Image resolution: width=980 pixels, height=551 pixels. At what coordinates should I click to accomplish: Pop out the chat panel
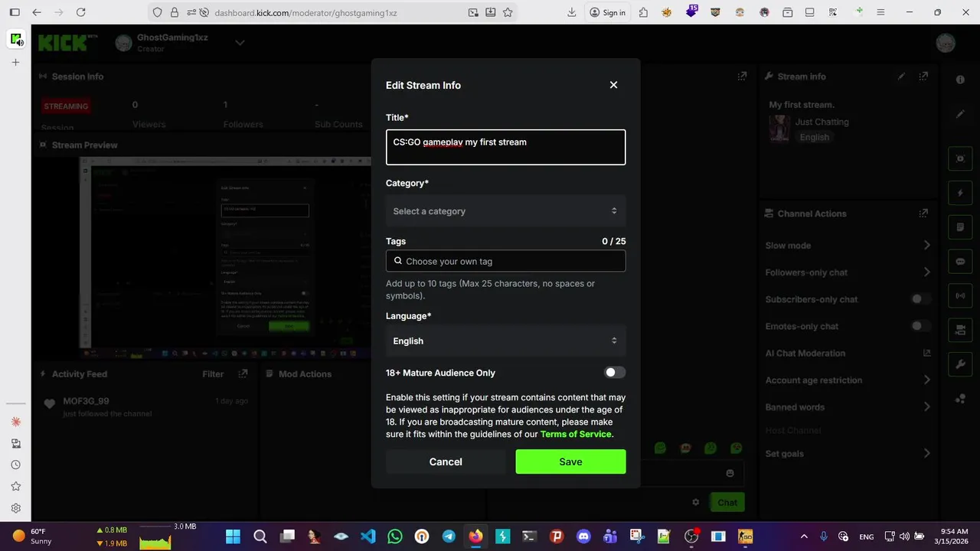(742, 77)
